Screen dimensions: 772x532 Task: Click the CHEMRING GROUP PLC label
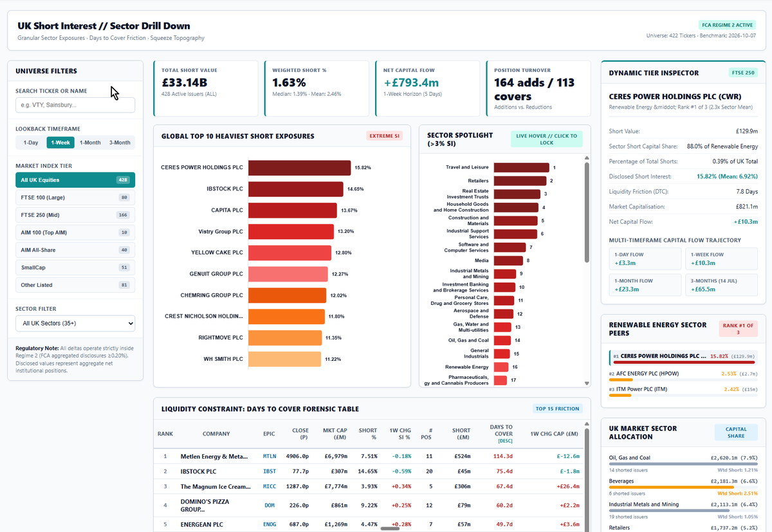[x=212, y=295]
